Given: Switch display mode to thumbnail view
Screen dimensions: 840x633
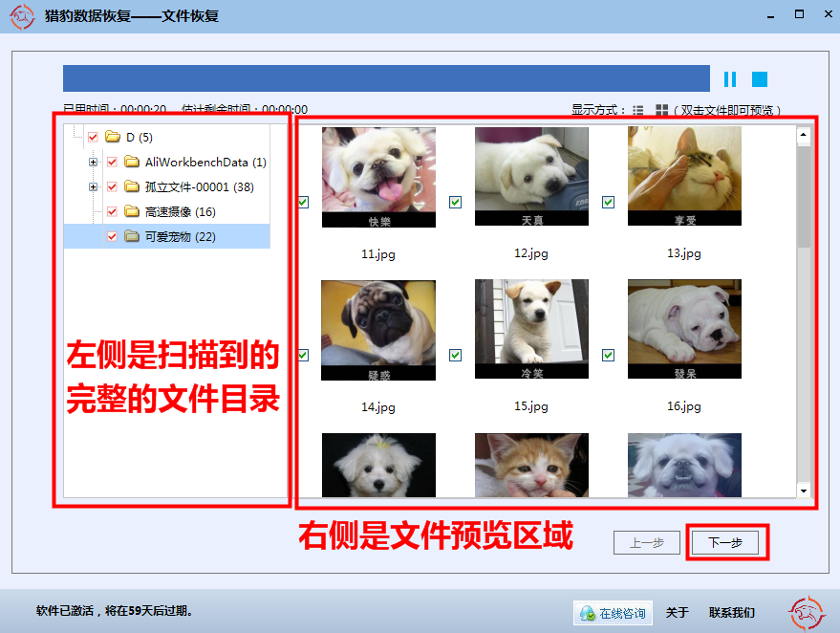Looking at the screenshot, I should 661,109.
